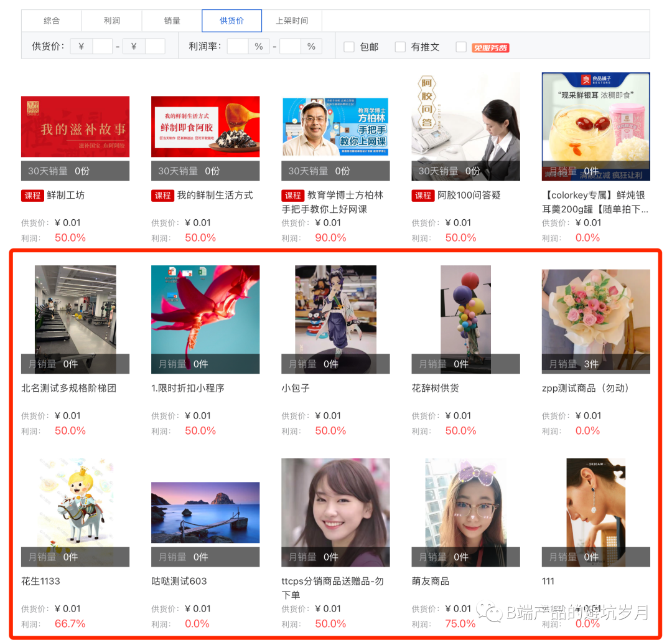
Task: Sort products by 上架时间 tab
Action: [292, 21]
